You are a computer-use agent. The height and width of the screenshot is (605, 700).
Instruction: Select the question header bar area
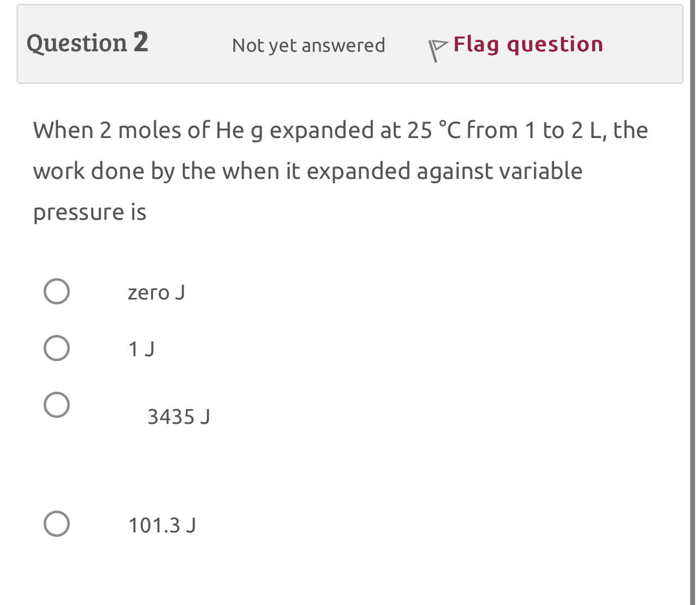point(350,44)
